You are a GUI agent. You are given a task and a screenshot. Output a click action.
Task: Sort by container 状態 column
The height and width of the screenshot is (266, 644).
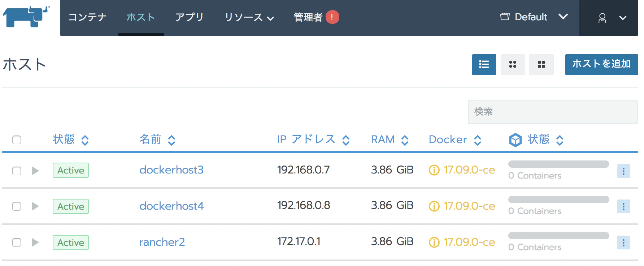click(545, 140)
